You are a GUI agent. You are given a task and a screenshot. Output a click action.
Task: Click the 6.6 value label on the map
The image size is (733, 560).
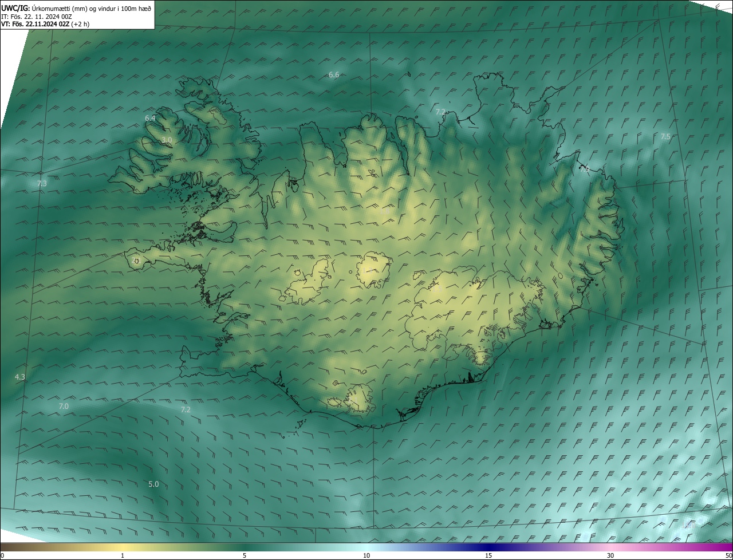point(334,75)
